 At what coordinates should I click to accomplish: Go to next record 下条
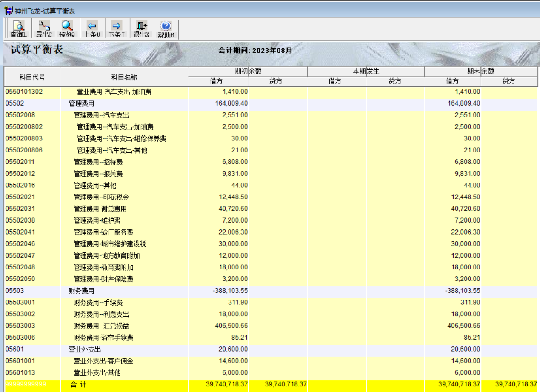(117, 29)
